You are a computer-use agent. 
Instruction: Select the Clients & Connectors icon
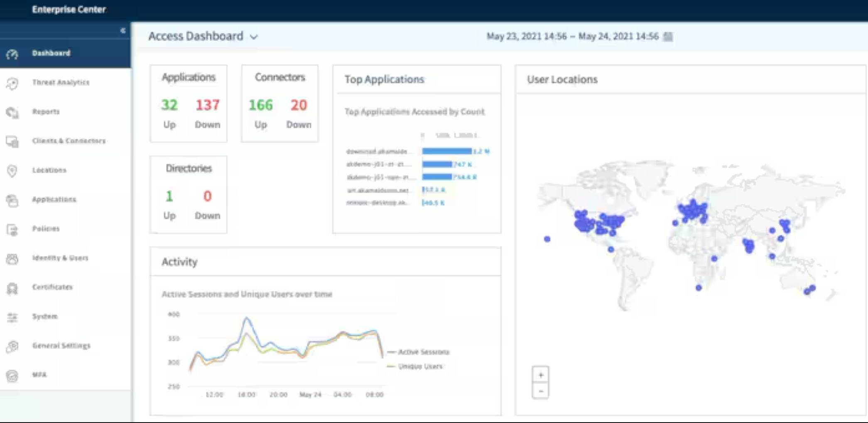pos(12,141)
